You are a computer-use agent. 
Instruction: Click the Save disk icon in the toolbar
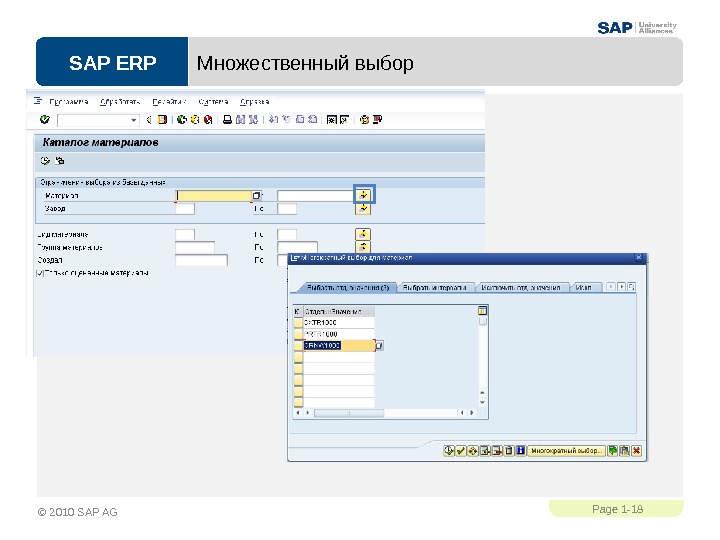(x=162, y=120)
